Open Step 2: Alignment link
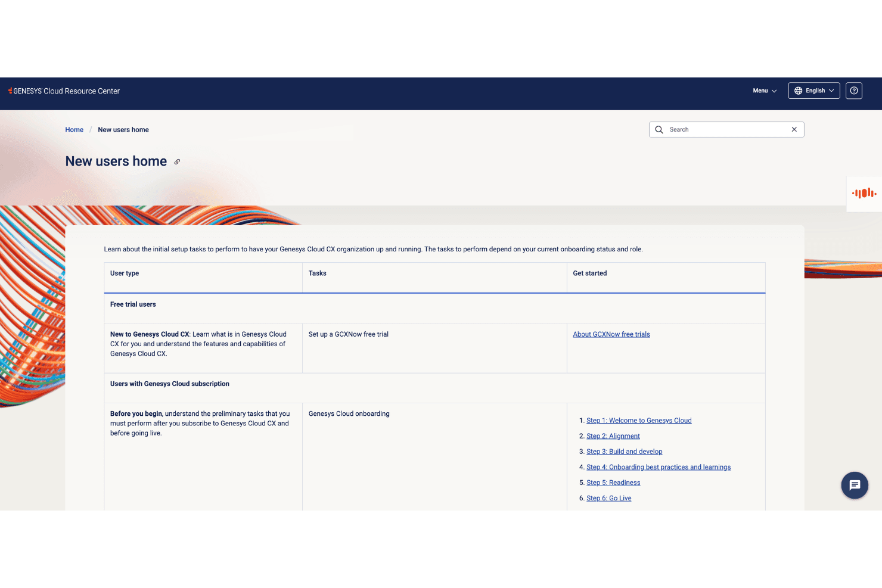 tap(613, 436)
